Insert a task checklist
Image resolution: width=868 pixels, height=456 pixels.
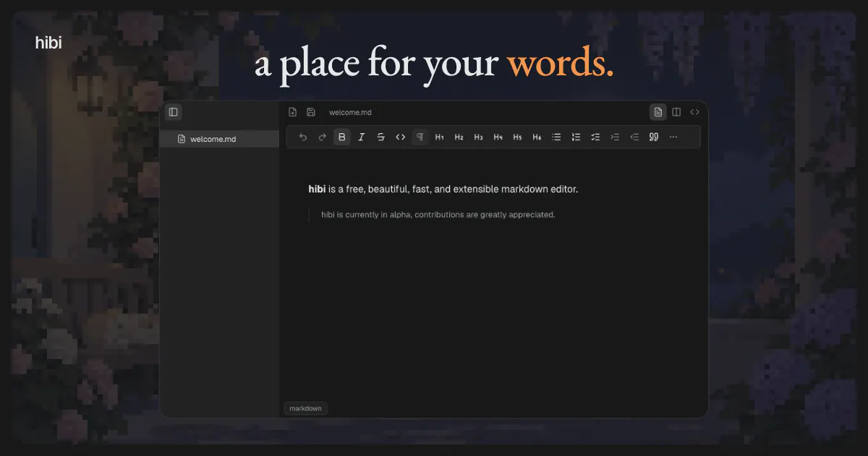[x=595, y=137]
